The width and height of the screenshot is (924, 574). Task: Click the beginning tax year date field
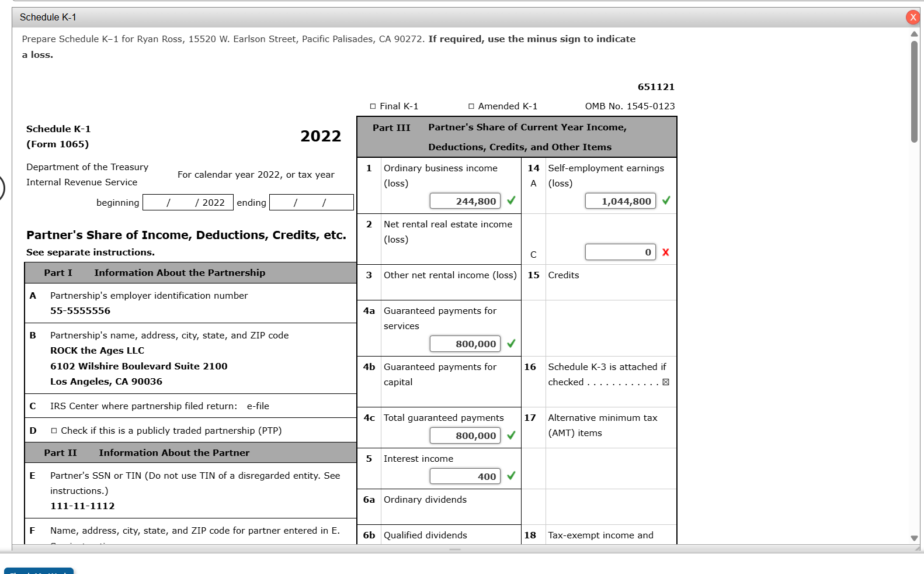(188, 202)
